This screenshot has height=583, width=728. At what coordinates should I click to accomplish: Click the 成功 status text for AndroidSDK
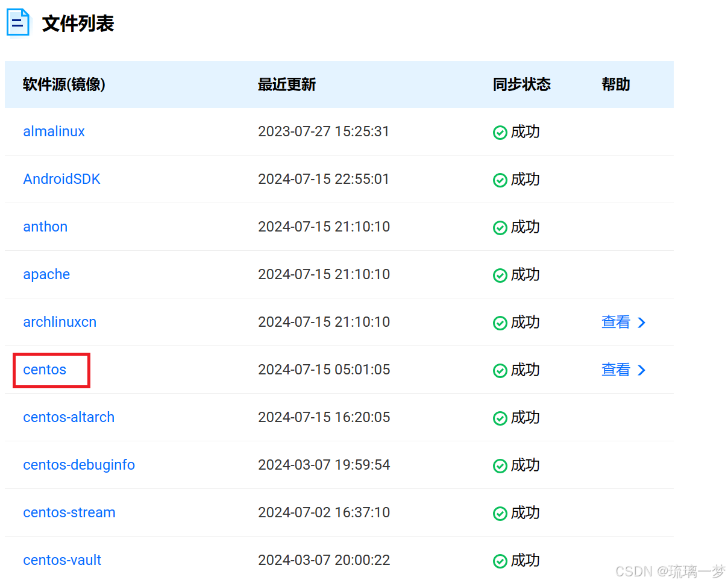click(x=526, y=180)
